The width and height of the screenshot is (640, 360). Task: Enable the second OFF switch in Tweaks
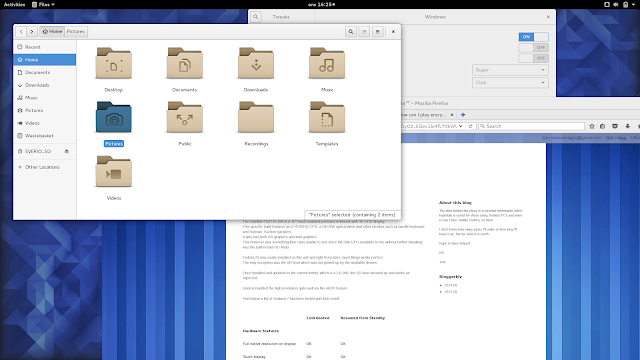(533, 58)
